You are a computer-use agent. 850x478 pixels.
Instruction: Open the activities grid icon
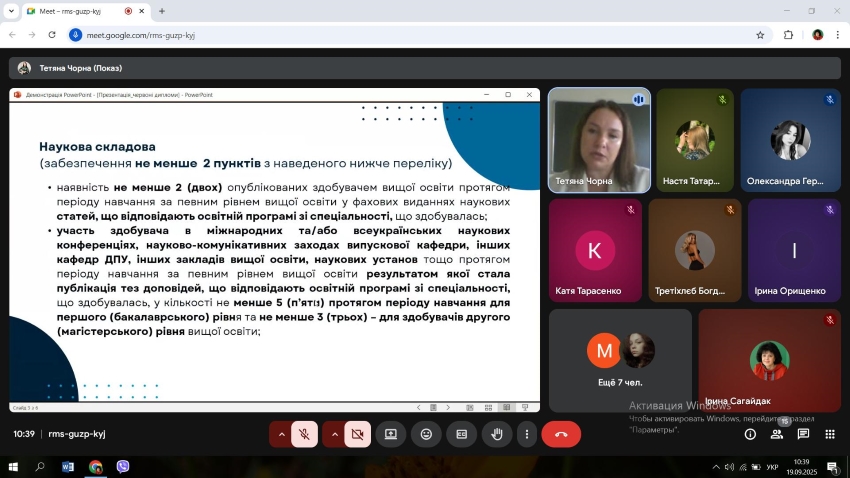[829, 434]
